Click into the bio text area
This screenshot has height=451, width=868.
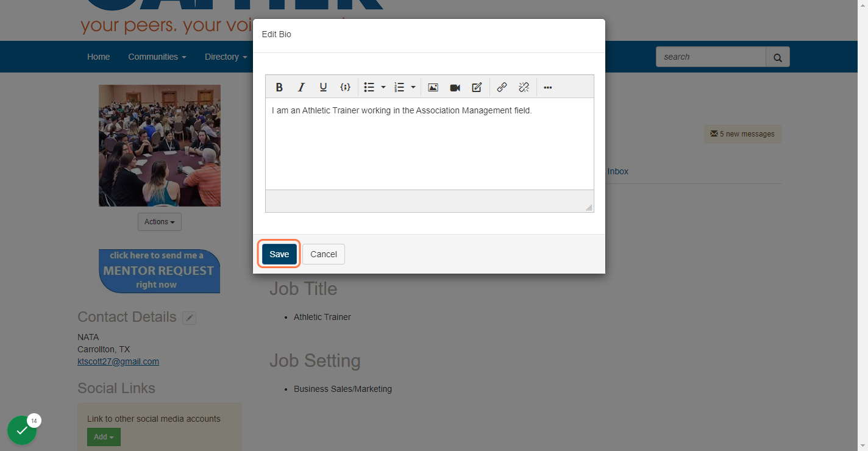click(429, 144)
